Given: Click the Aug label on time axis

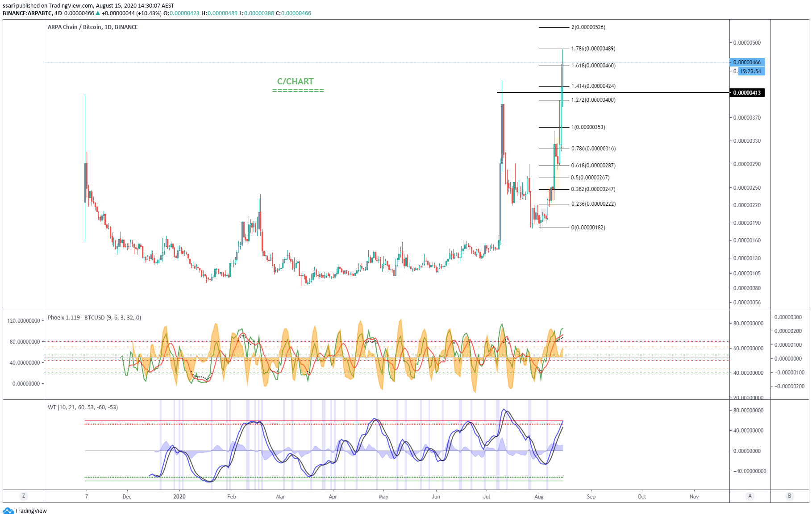Looking at the screenshot, I should point(539,496).
